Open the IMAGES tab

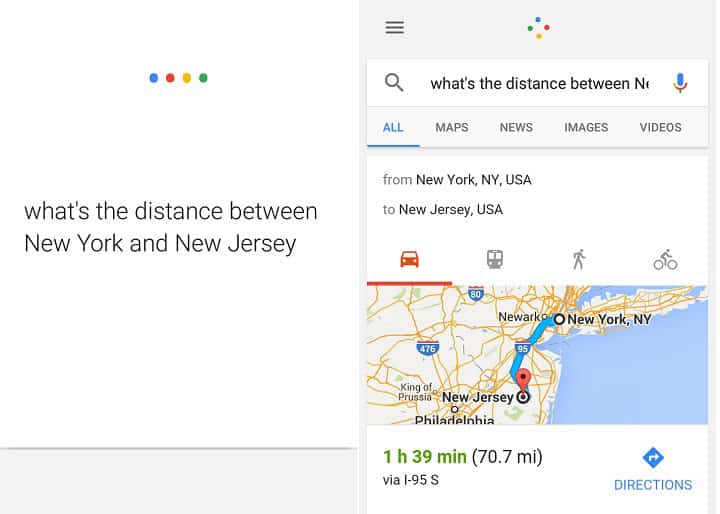click(586, 127)
